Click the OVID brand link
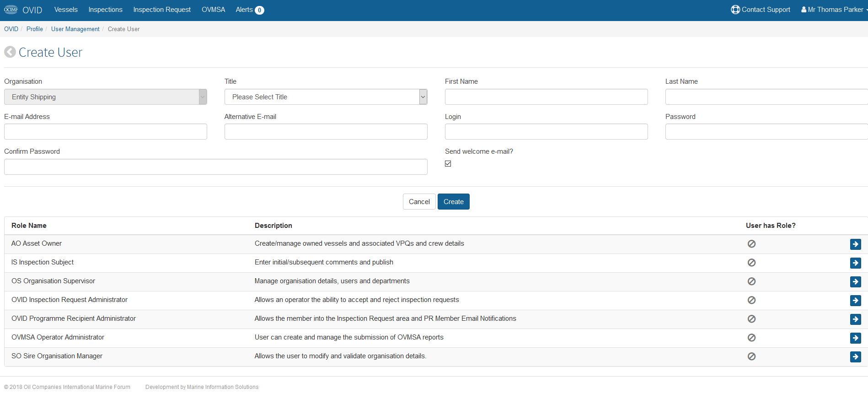The width and height of the screenshot is (868, 399). pyautogui.click(x=32, y=10)
